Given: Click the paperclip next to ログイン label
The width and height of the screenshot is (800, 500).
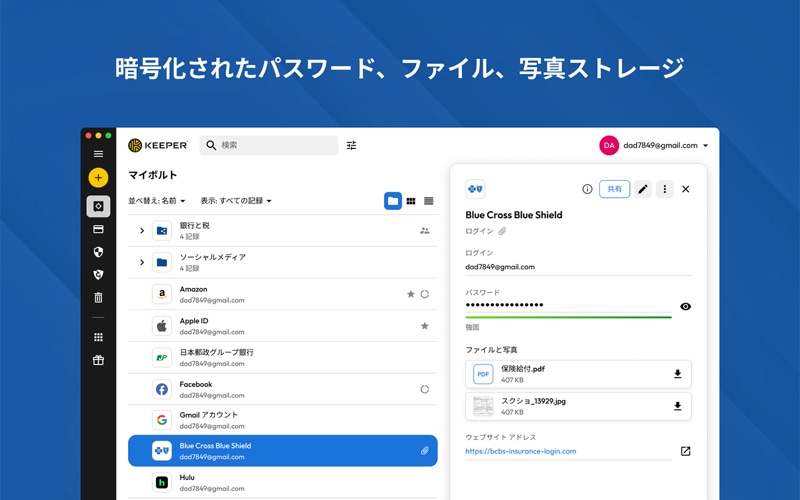Looking at the screenshot, I should tap(503, 231).
